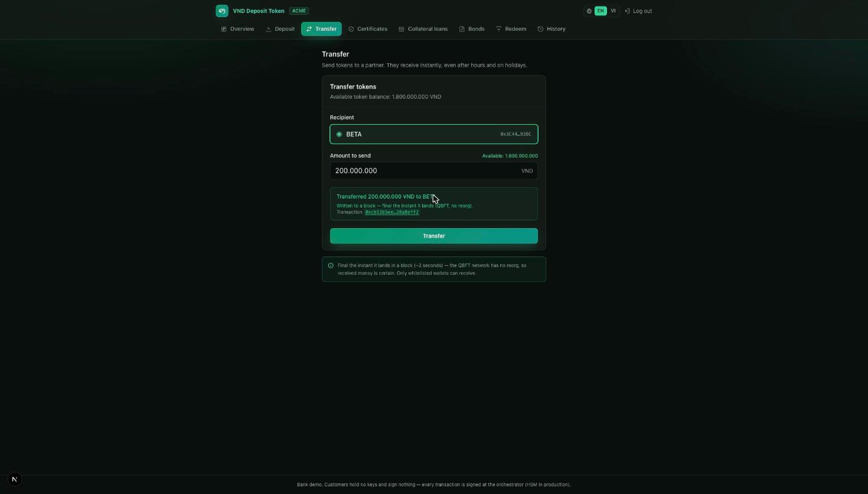868x494 pixels.
Task: Click the ACME badge beside the title
Action: coord(299,11)
